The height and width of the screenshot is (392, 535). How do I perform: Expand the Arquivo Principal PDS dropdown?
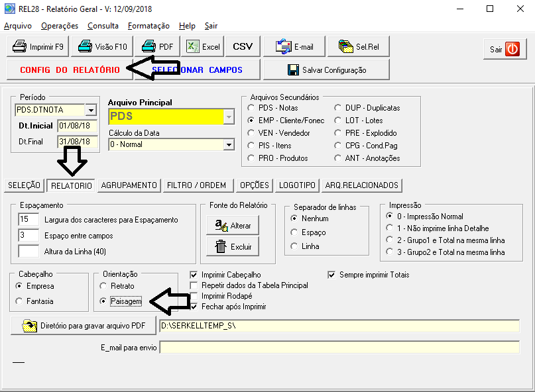tap(229, 117)
